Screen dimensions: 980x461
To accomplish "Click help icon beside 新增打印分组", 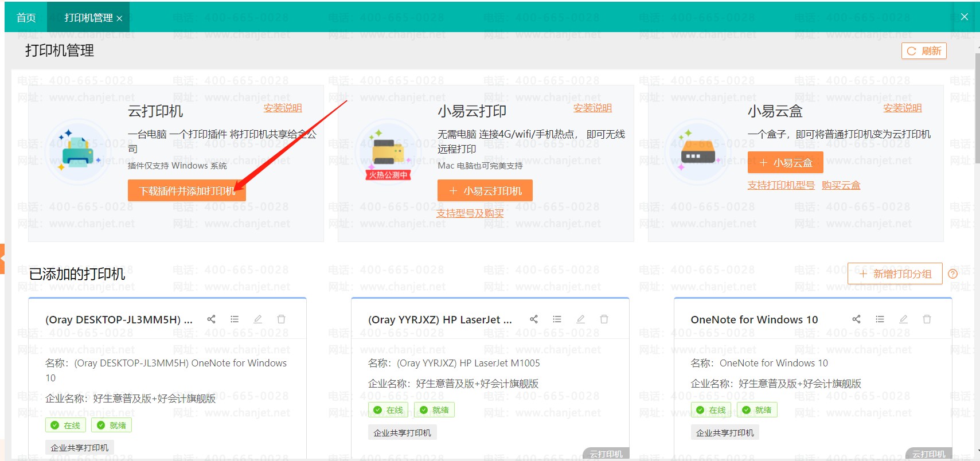I will pos(953,274).
